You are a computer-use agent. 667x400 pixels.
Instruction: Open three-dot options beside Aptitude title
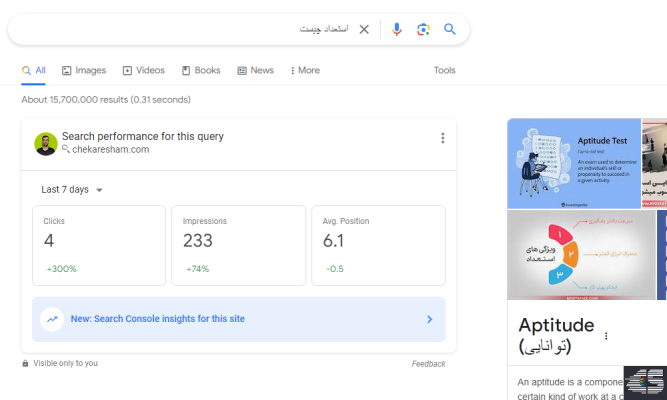pyautogui.click(x=605, y=336)
